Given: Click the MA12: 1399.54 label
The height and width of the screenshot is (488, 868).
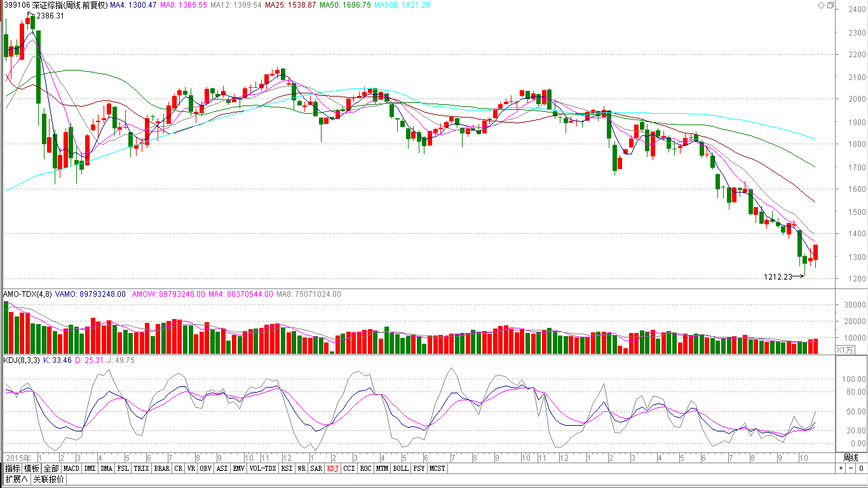Looking at the screenshot, I should (x=235, y=5).
